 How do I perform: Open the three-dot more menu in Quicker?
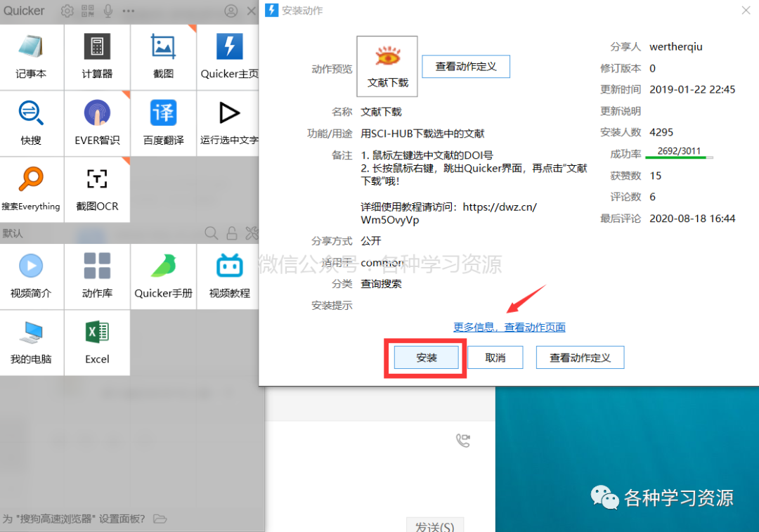tap(129, 11)
